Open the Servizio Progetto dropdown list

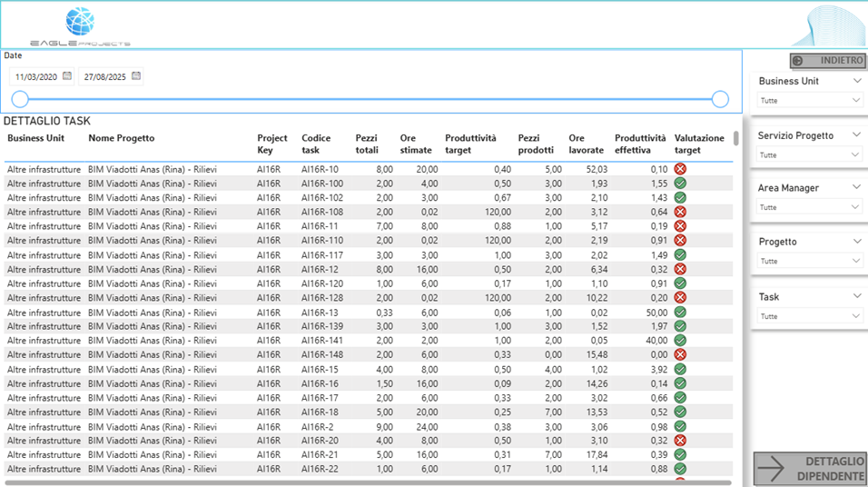[x=809, y=155]
